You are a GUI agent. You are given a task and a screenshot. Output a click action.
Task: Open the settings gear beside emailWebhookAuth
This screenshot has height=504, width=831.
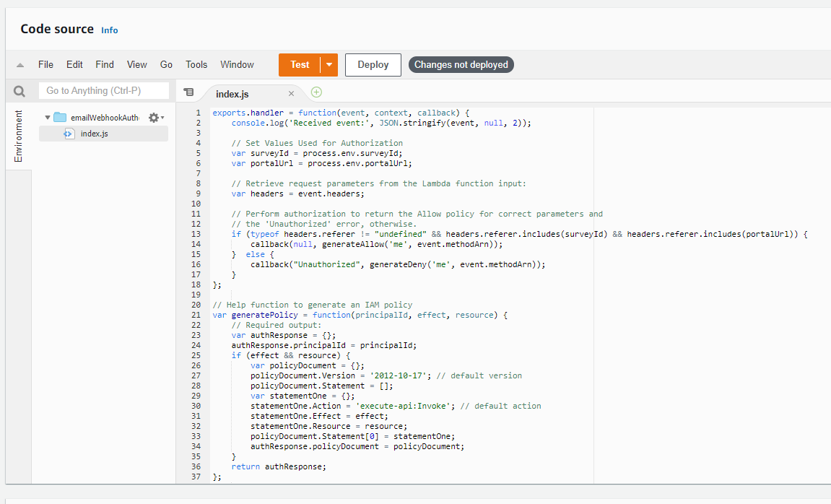coord(153,117)
